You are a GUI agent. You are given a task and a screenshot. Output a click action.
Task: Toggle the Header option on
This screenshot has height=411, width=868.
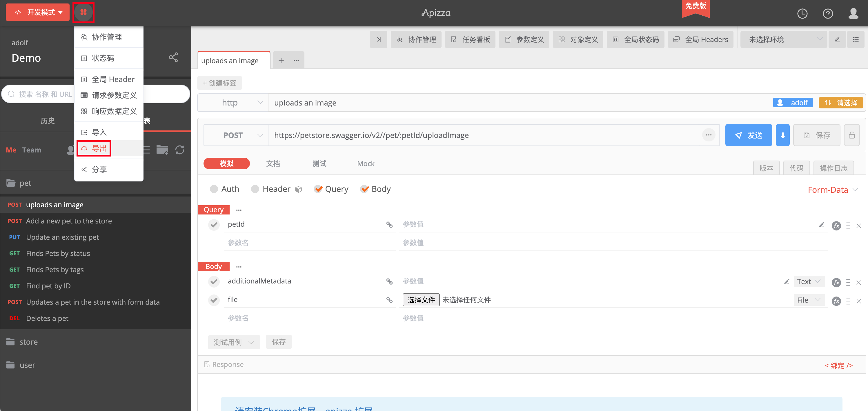point(255,189)
